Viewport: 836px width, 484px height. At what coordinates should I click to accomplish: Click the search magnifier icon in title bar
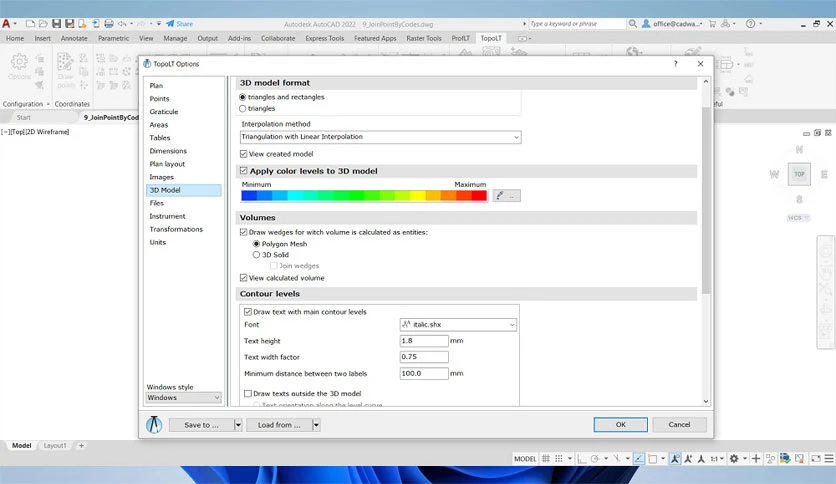coord(632,23)
